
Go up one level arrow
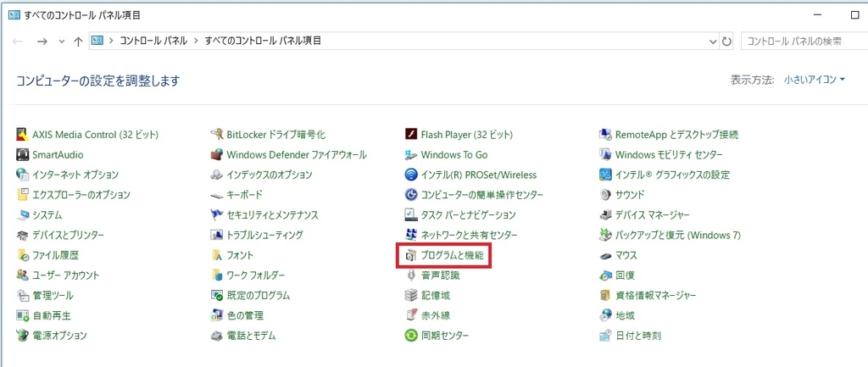point(78,41)
